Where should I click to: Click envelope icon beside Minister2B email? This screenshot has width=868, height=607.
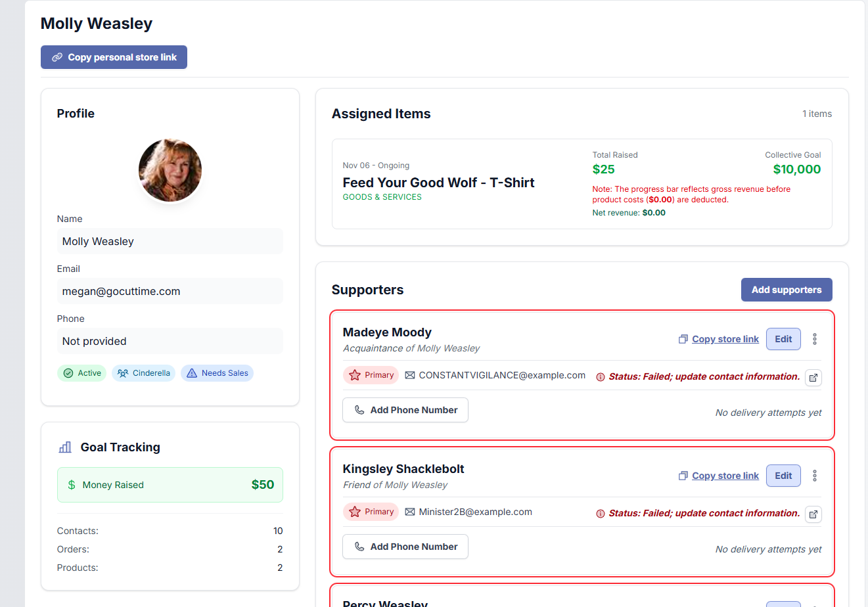410,512
